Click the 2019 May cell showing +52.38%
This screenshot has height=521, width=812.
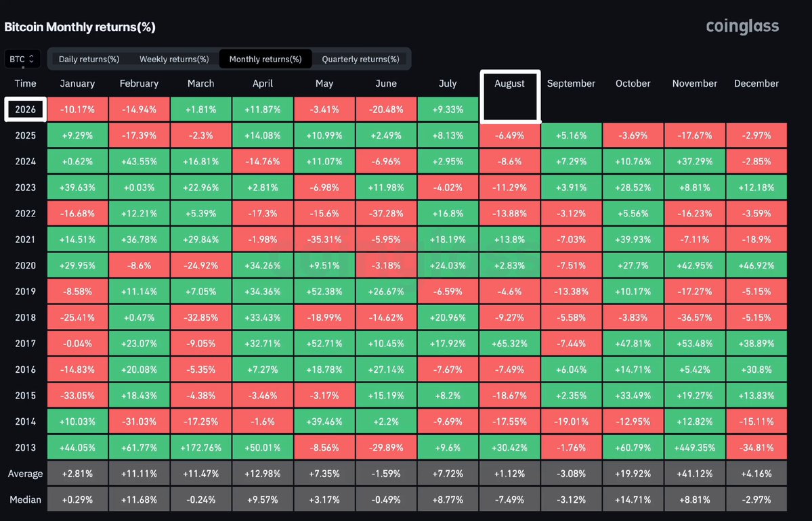(x=324, y=292)
